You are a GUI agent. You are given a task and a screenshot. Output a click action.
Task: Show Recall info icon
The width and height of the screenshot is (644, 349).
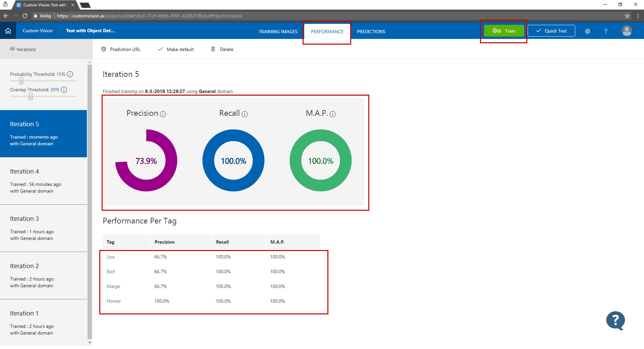(245, 114)
